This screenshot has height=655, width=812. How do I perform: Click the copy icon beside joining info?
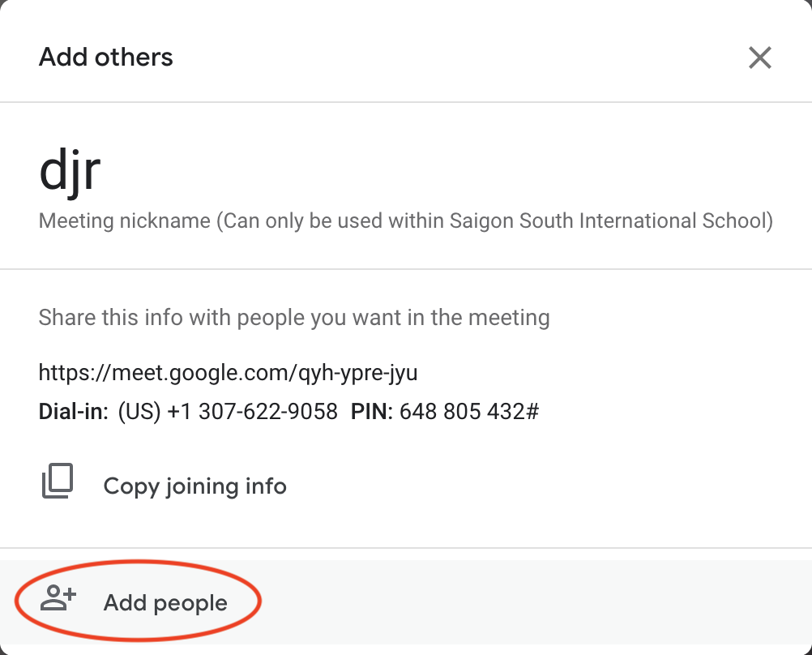pos(58,481)
